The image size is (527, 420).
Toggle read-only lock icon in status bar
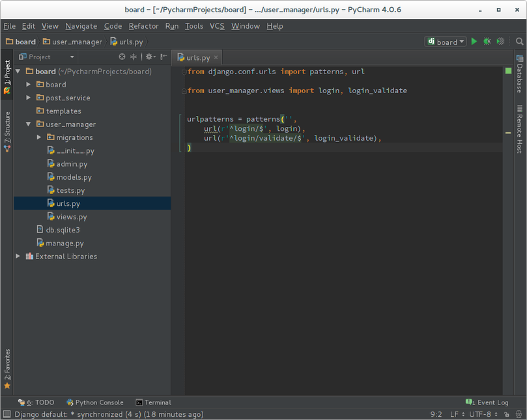point(507,414)
